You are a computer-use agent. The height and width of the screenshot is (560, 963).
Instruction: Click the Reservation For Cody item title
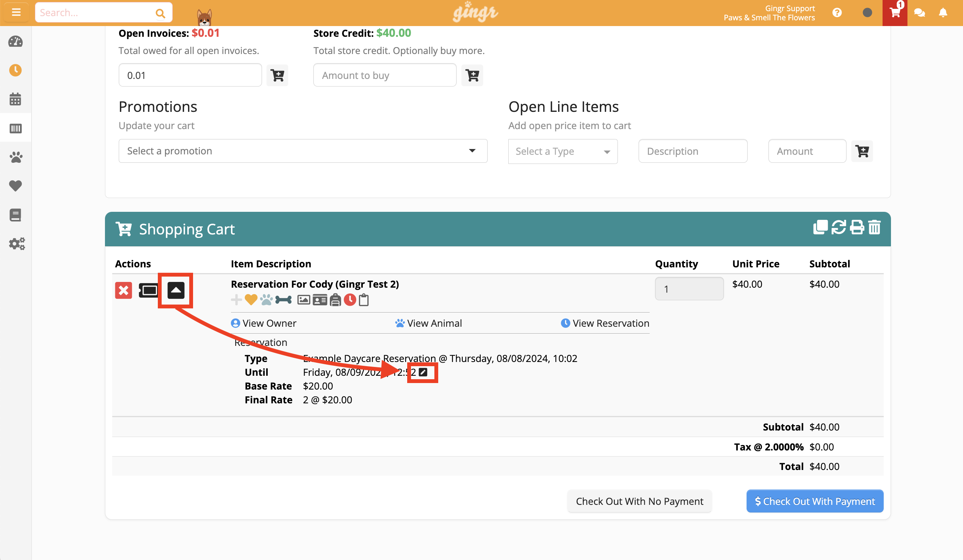(x=315, y=284)
